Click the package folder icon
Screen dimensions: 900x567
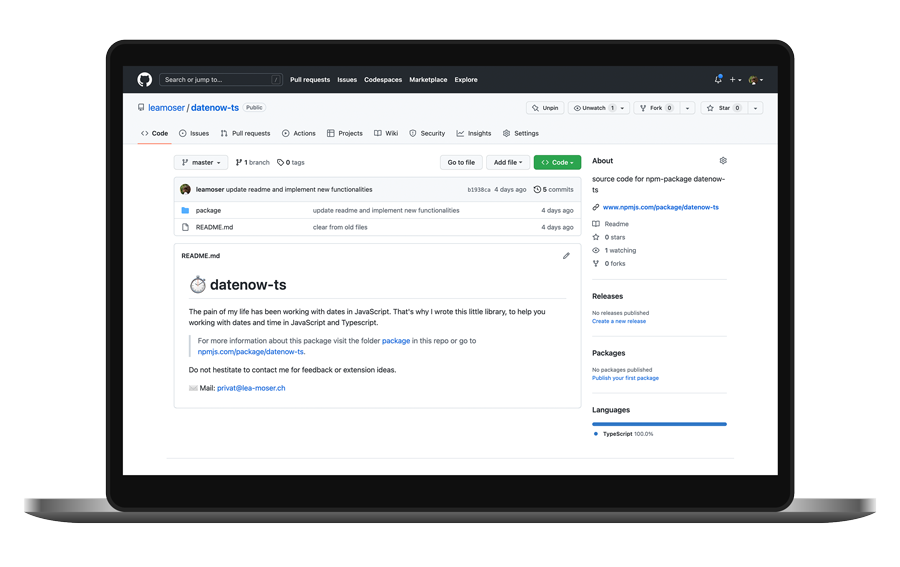click(185, 211)
